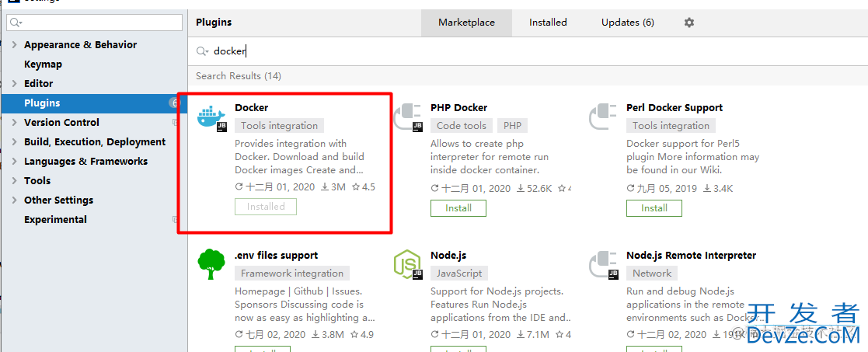This screenshot has height=352, width=868.
Task: Click the Search Results (14) label
Action: pos(239,76)
